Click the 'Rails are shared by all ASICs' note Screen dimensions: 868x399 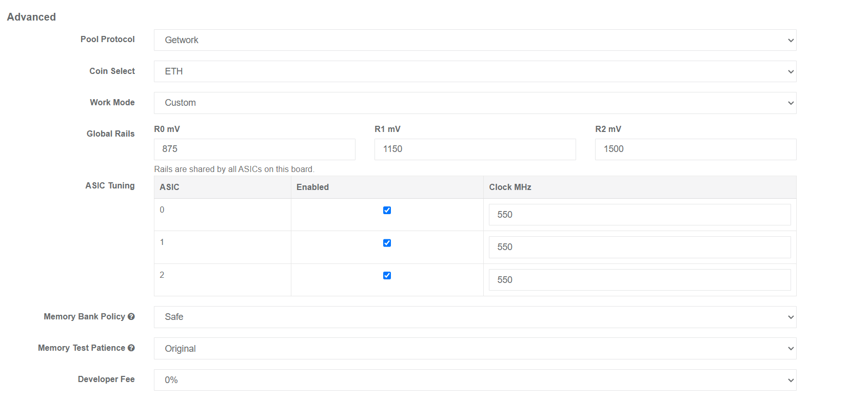tap(234, 169)
